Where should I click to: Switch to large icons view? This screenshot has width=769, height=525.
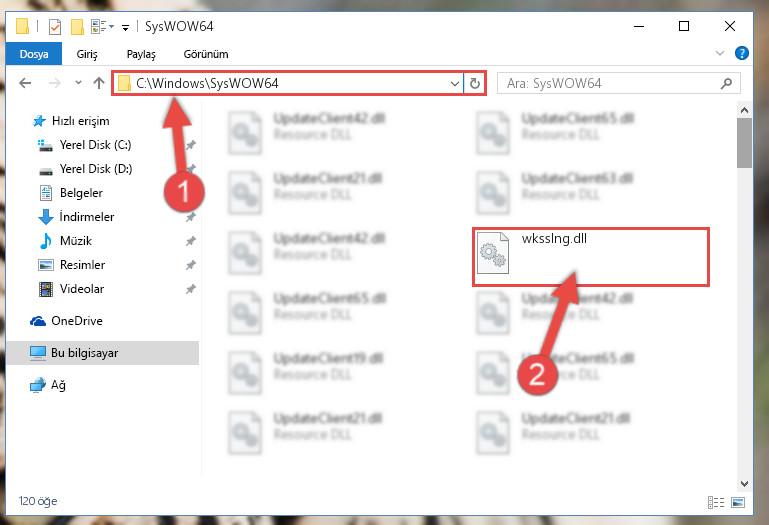738,502
